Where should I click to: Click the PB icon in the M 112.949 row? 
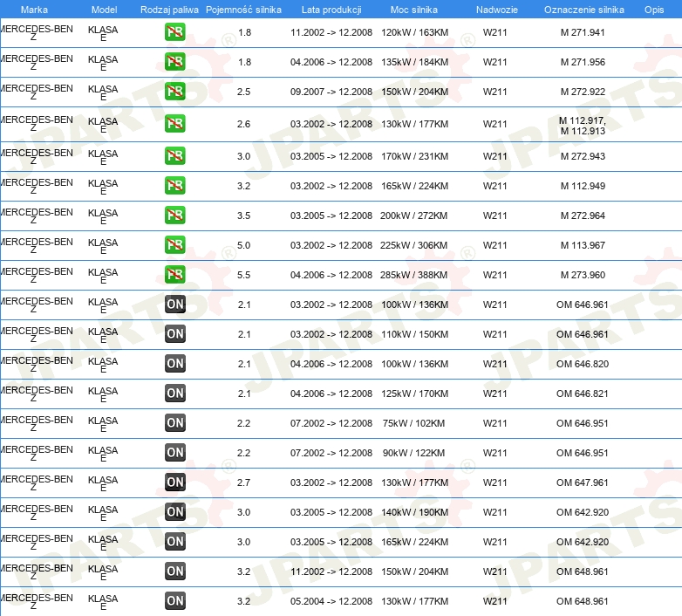pos(175,186)
